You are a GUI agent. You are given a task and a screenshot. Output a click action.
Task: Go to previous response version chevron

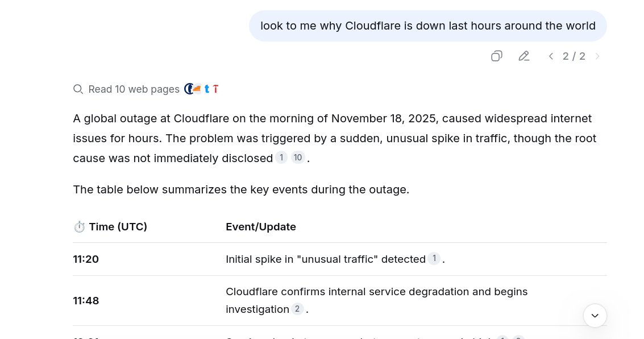[551, 56]
